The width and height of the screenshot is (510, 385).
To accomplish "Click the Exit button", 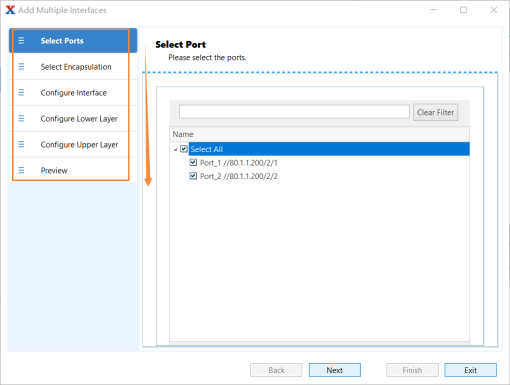I will [470, 370].
